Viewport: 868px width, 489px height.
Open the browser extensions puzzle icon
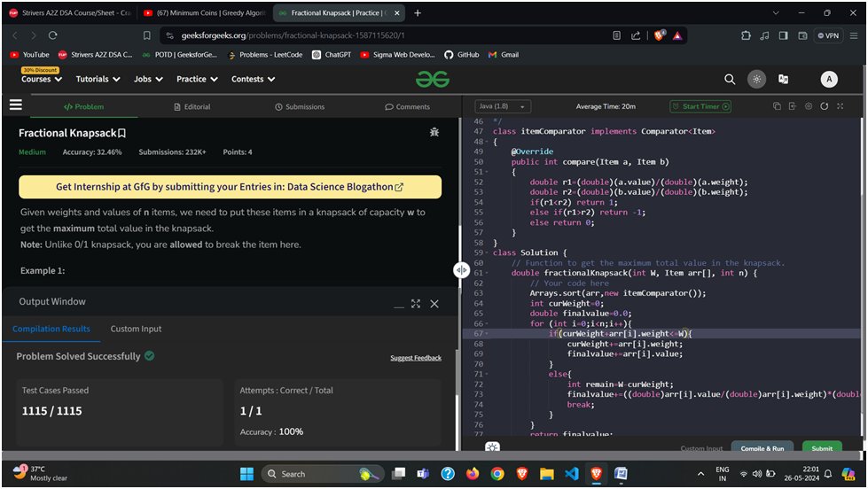pyautogui.click(x=746, y=35)
